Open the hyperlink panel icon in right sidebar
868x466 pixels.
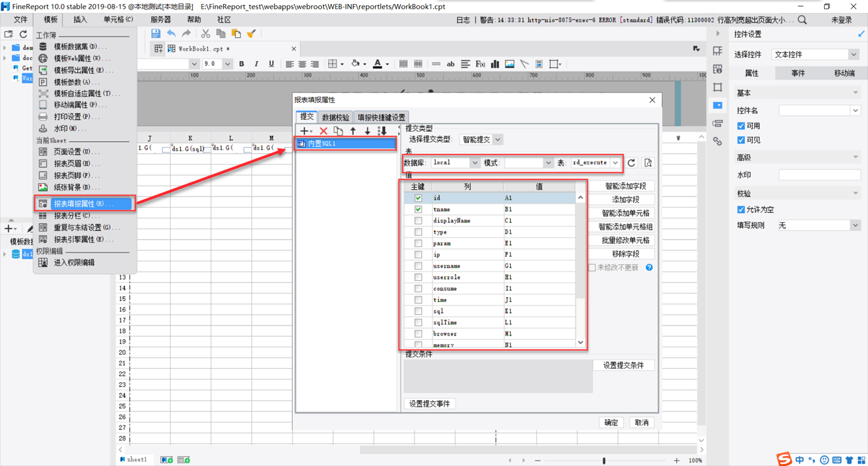tap(717, 141)
